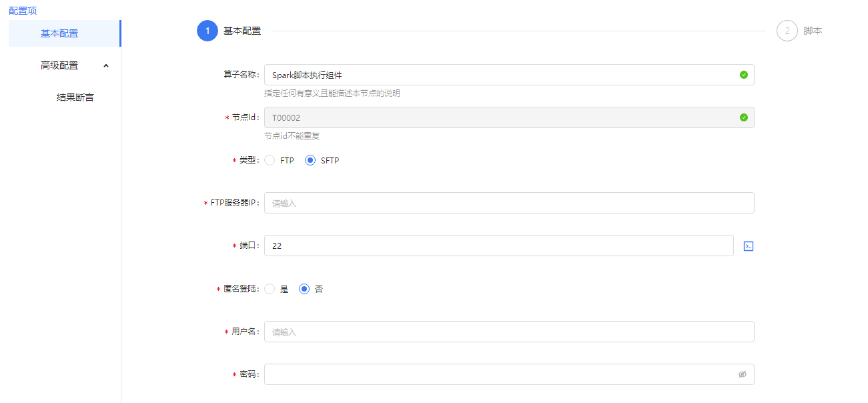Click step 1 circle for 基本配置
This screenshot has height=403, width=868.
[207, 31]
